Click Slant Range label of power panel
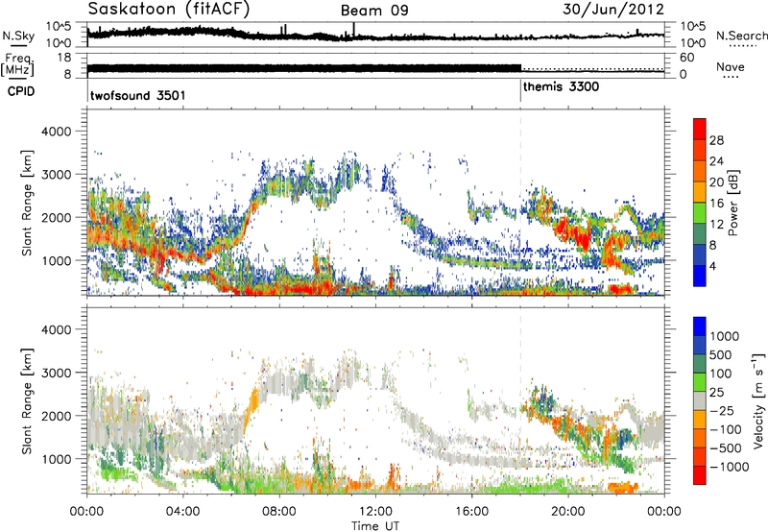The height and width of the screenshot is (532, 768). pos(27,203)
